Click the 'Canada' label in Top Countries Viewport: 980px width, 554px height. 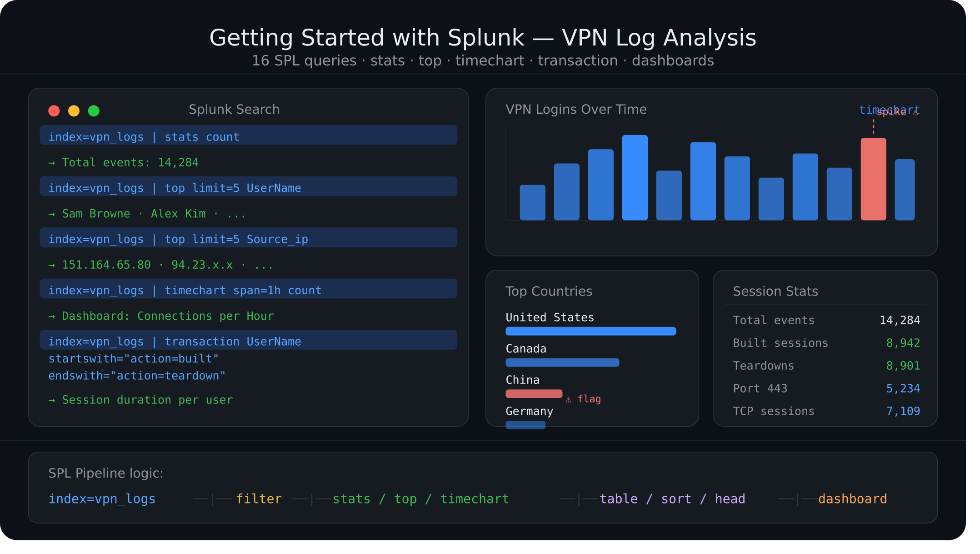click(526, 349)
